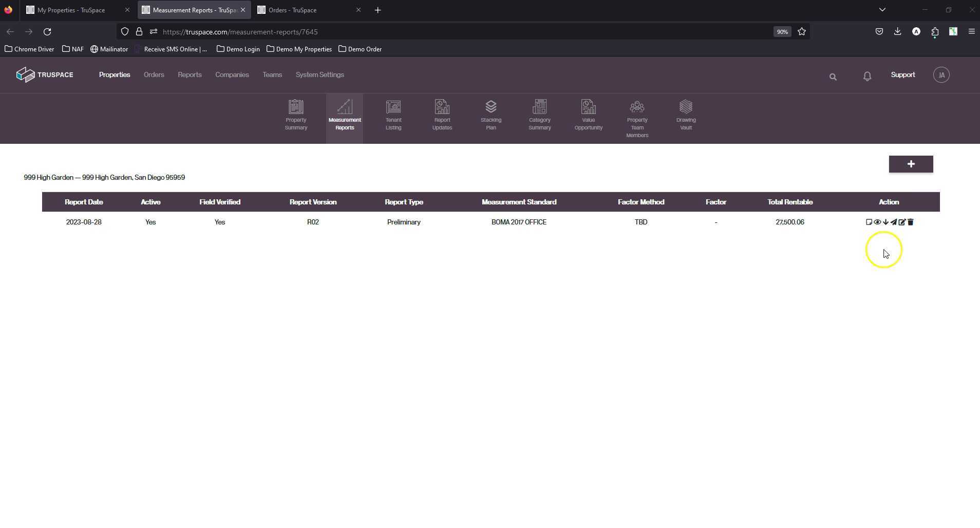
Task: Edit the report with the pencil icon
Action: pyautogui.click(x=902, y=222)
